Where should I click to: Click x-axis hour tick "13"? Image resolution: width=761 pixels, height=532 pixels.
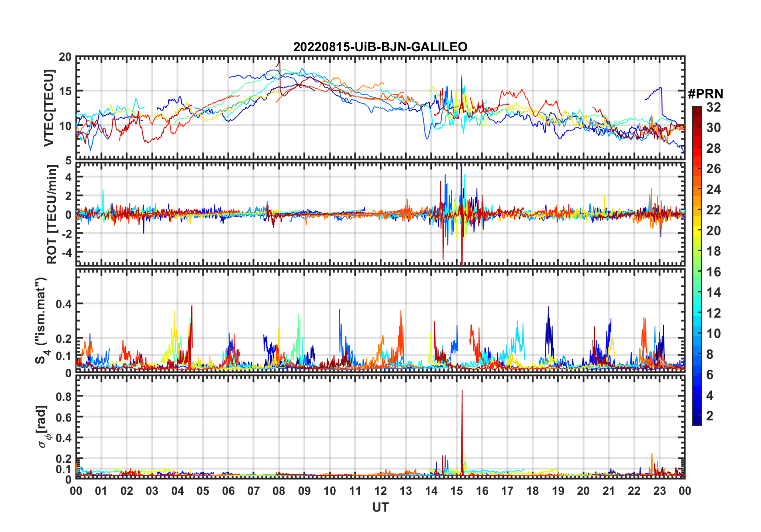[x=406, y=491]
